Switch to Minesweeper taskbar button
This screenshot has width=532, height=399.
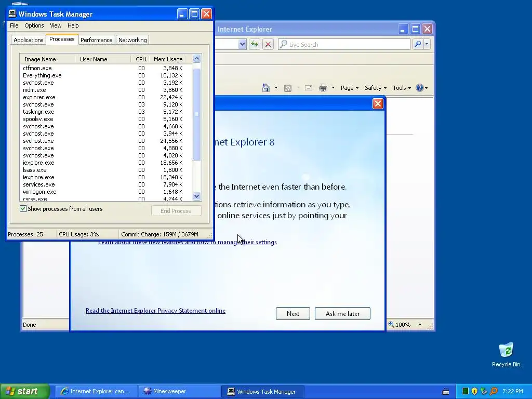pos(180,391)
